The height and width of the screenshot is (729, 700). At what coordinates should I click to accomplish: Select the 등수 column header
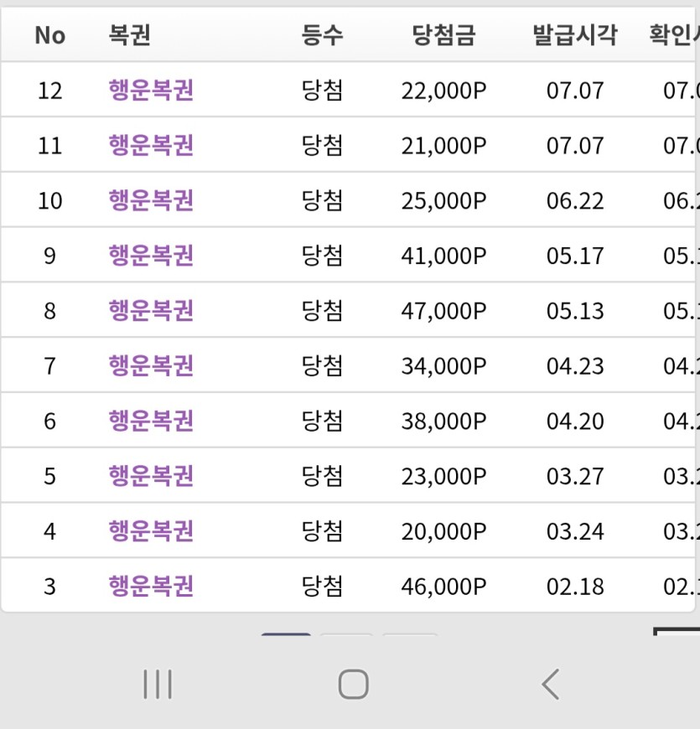pyautogui.click(x=322, y=35)
